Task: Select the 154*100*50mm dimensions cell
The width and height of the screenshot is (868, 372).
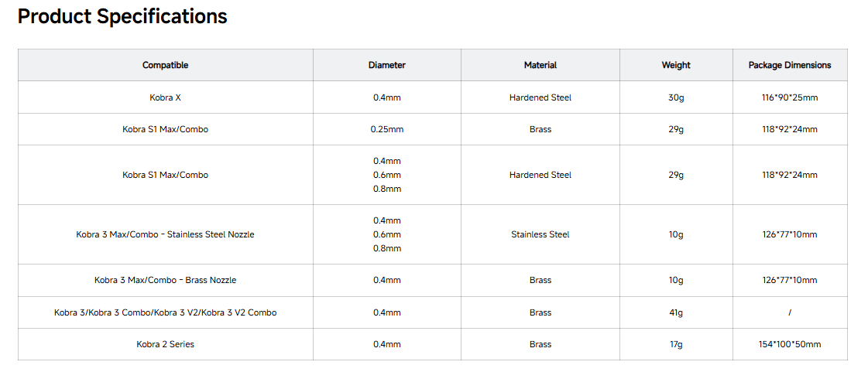Action: (x=790, y=344)
